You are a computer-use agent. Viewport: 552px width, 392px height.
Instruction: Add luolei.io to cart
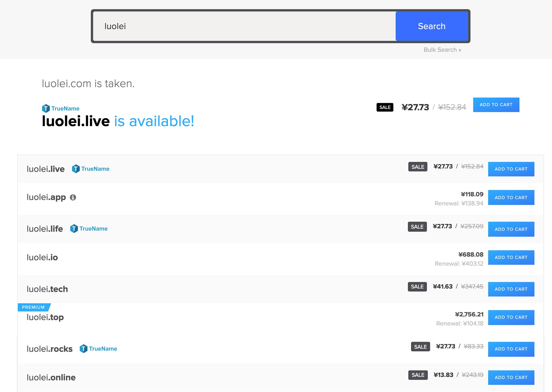511,257
